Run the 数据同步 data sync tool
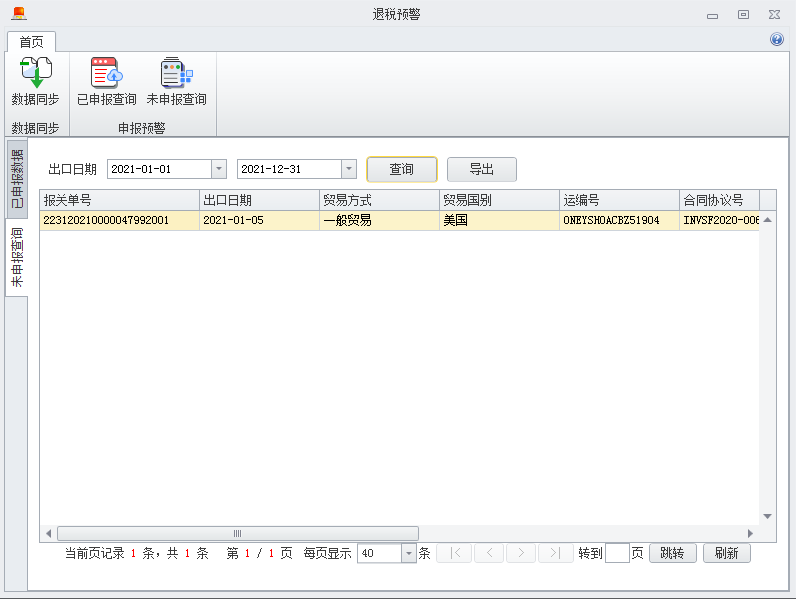The height and width of the screenshot is (599, 796). coord(36,81)
